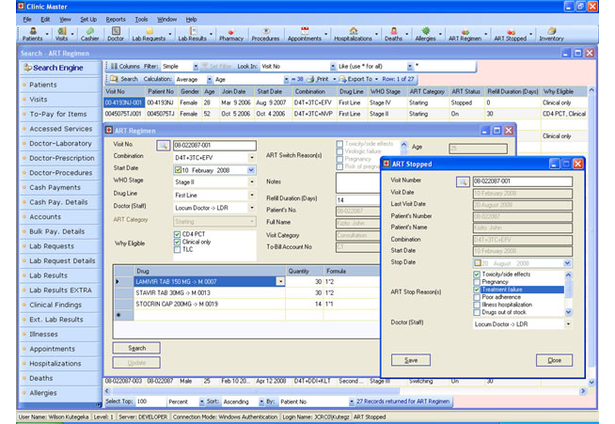Open the ART Stopped toolbar icon

[510, 34]
